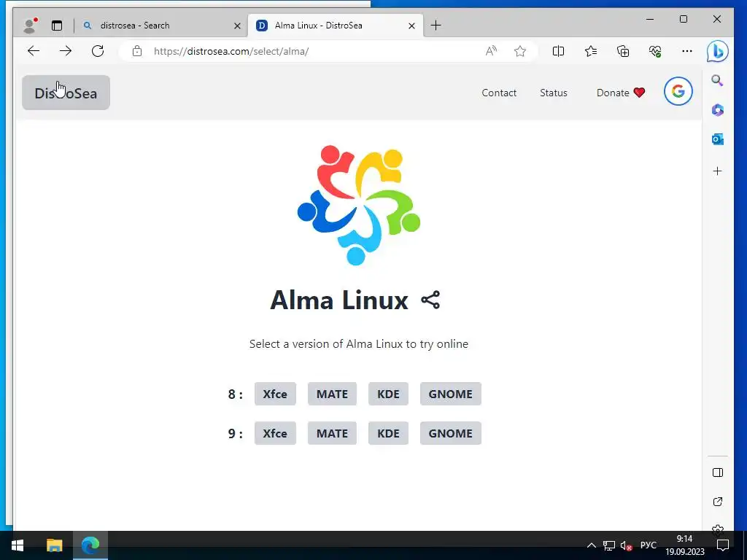Open File Explorer from taskbar
The width and height of the screenshot is (747, 560).
54,545
